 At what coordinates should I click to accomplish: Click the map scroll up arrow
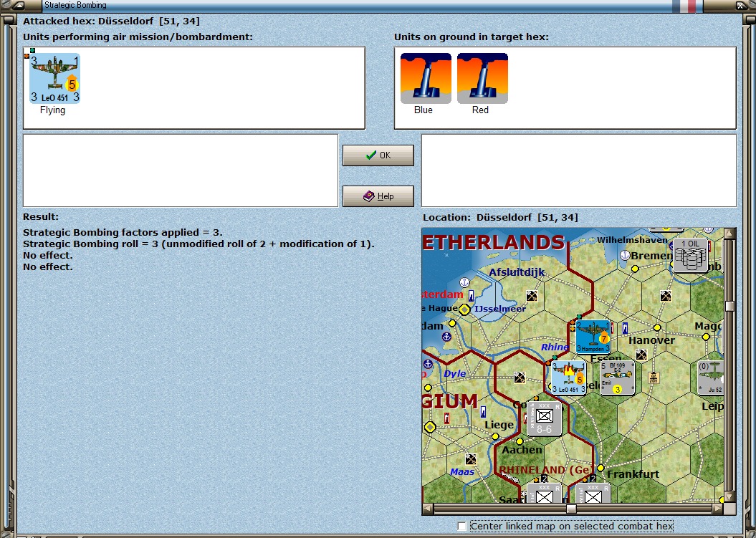click(x=729, y=234)
